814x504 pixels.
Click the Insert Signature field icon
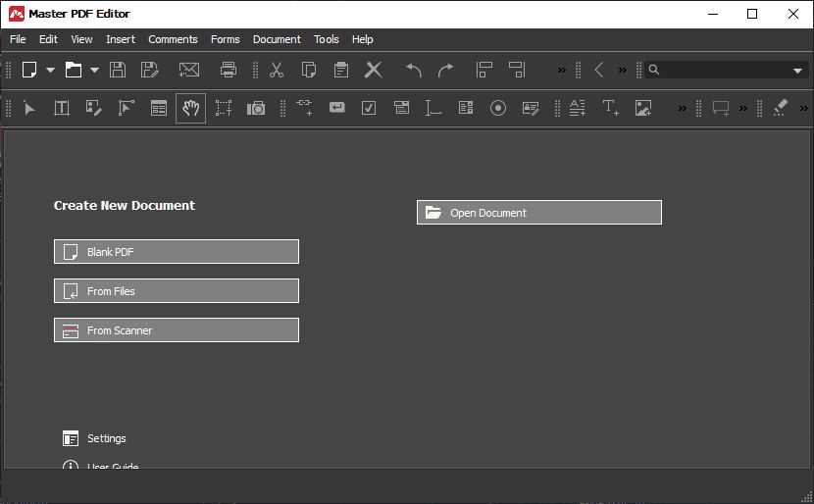531,108
